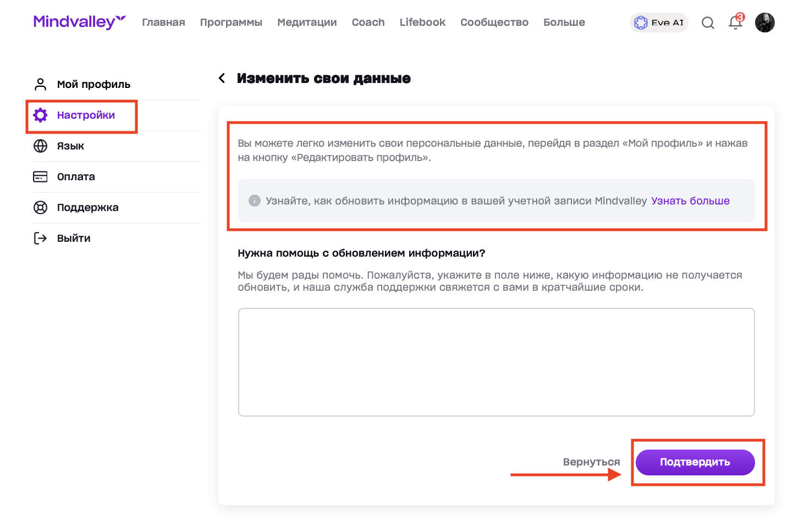Click the globe icon for Язык
This screenshot has height=532, width=804.
pyautogui.click(x=40, y=146)
